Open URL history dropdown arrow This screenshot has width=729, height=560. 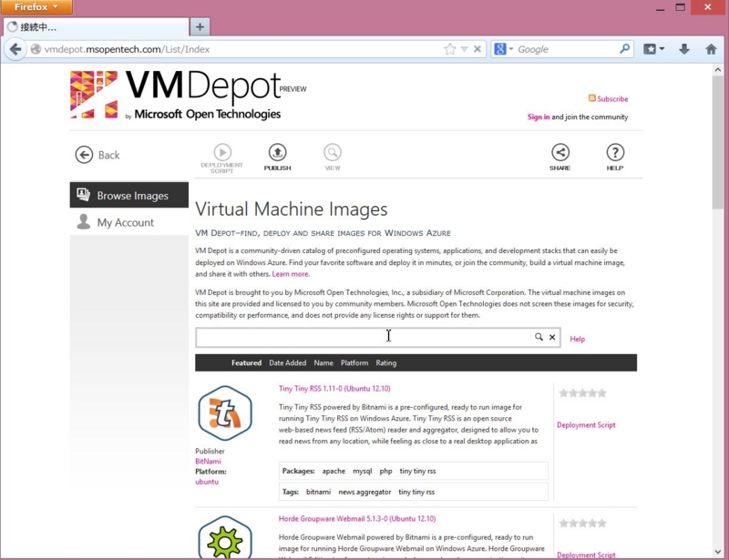coord(464,49)
